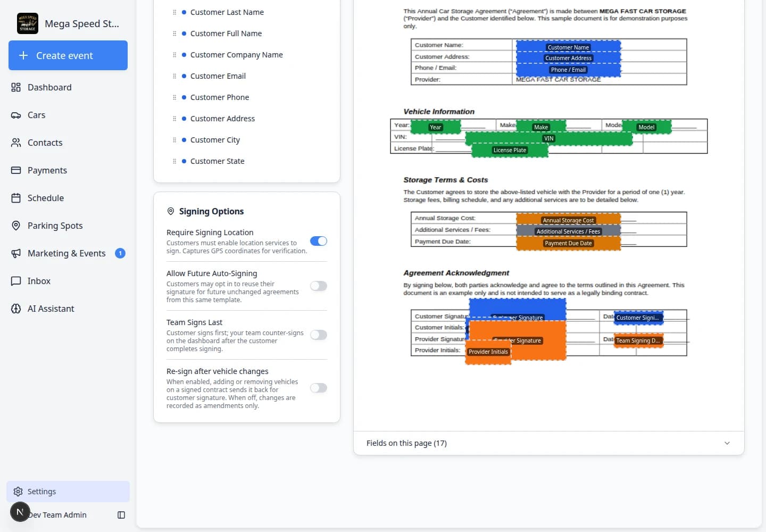Navigate to Payments
766x532 pixels.
tap(68, 170)
